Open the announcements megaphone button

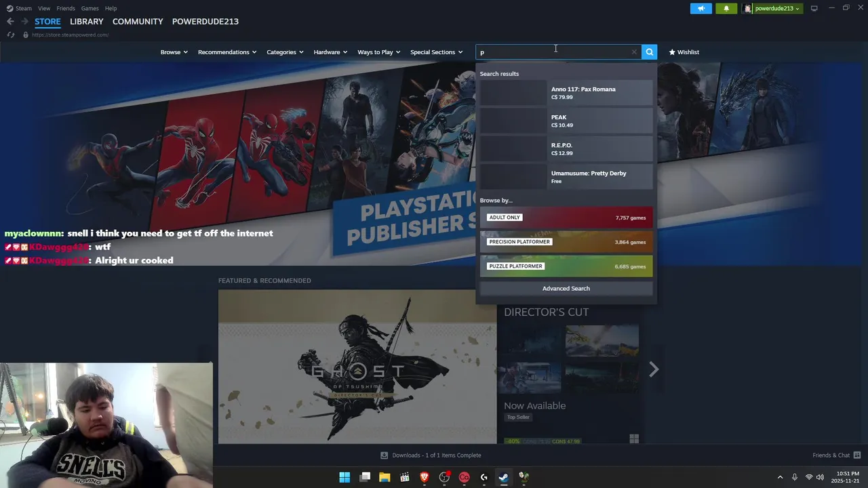(x=701, y=8)
